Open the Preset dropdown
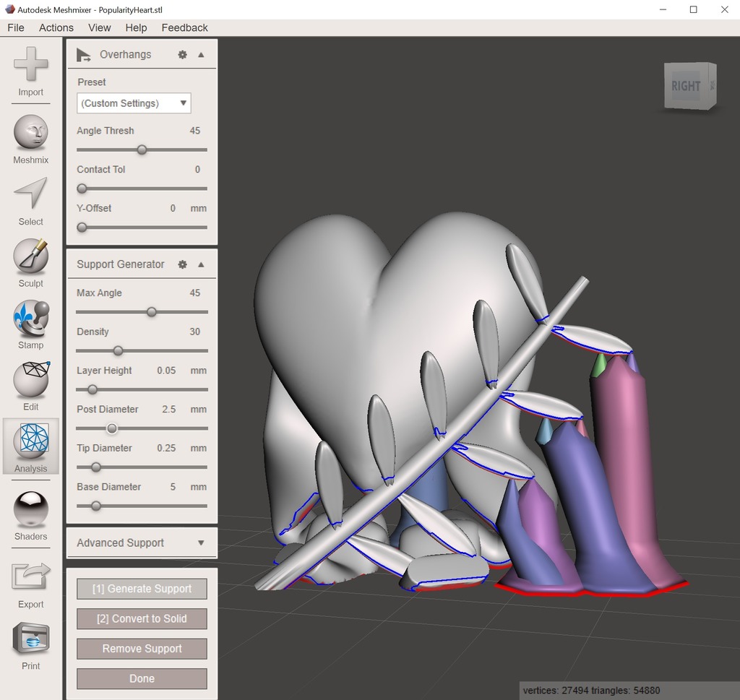Screen dimensions: 740x700 (134, 103)
